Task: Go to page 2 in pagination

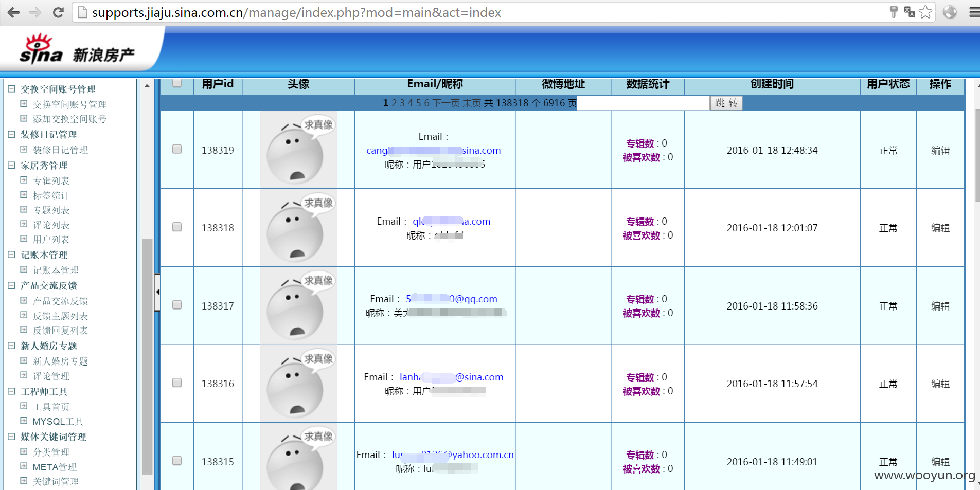Action: coord(394,103)
